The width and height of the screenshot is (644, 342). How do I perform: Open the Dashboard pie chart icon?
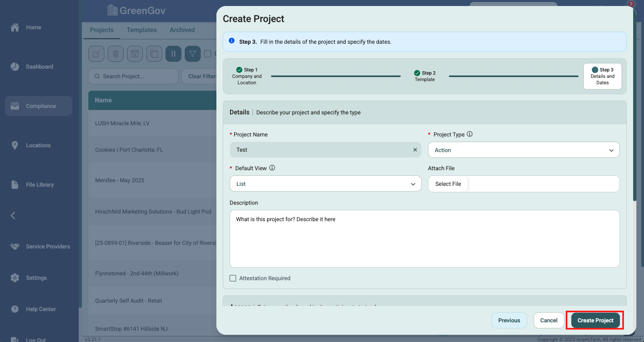pyautogui.click(x=15, y=67)
